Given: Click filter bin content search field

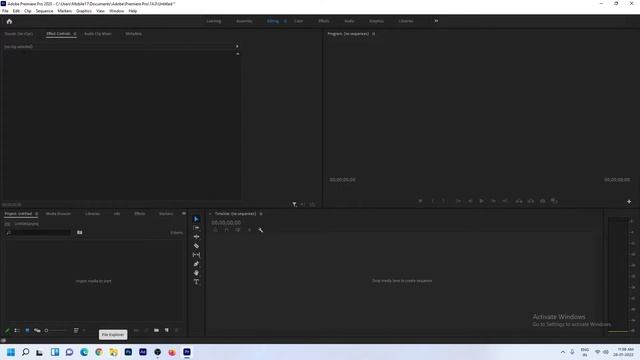Looking at the screenshot, I should (39, 233).
